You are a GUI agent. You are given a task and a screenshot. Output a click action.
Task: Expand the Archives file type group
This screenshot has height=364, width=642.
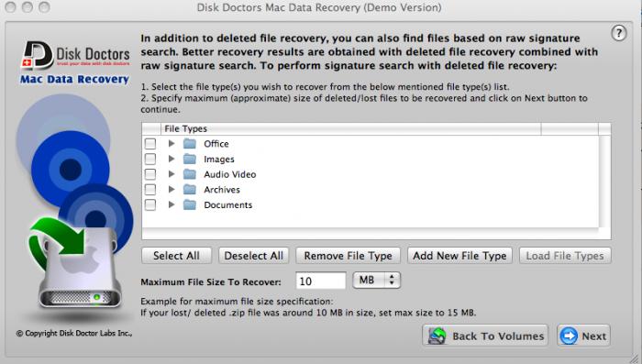click(x=172, y=189)
